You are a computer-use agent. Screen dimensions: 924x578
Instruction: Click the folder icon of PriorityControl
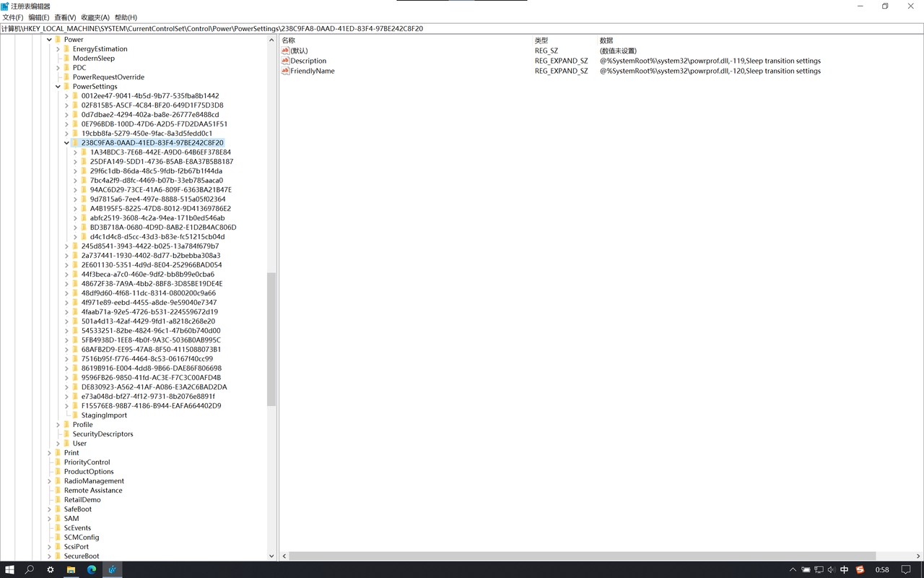(x=58, y=462)
